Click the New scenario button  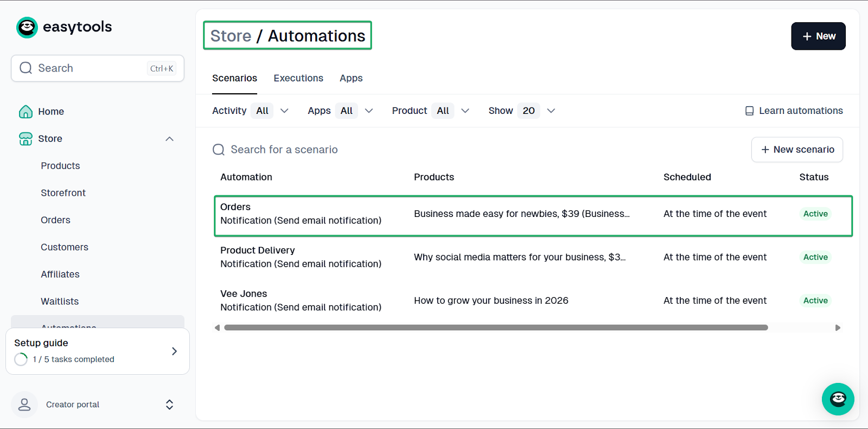[797, 150]
